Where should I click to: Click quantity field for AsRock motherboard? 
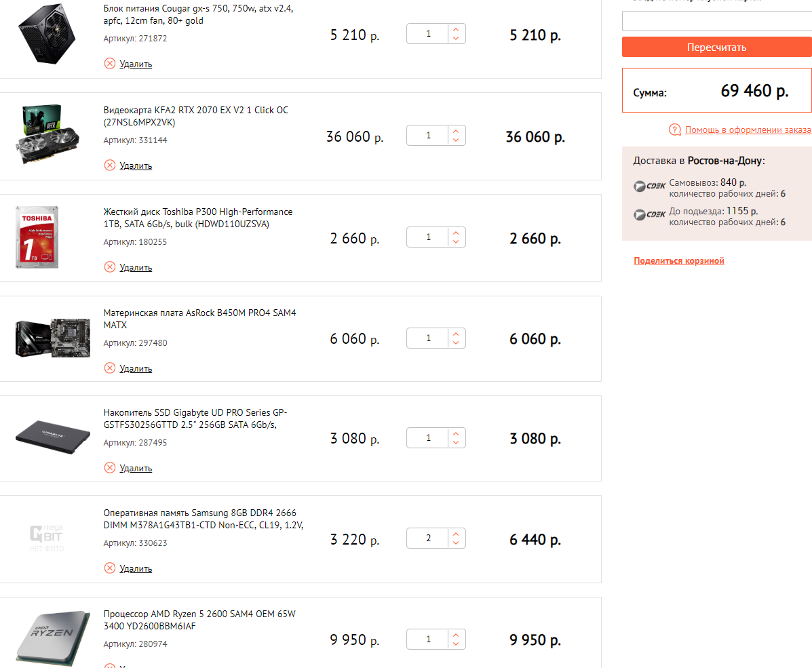[428, 338]
